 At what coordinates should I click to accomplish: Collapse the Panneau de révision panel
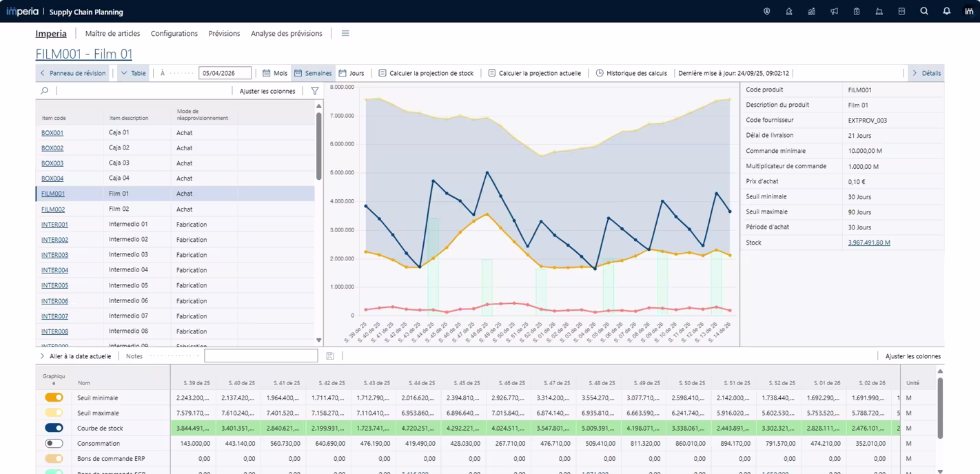click(x=73, y=73)
